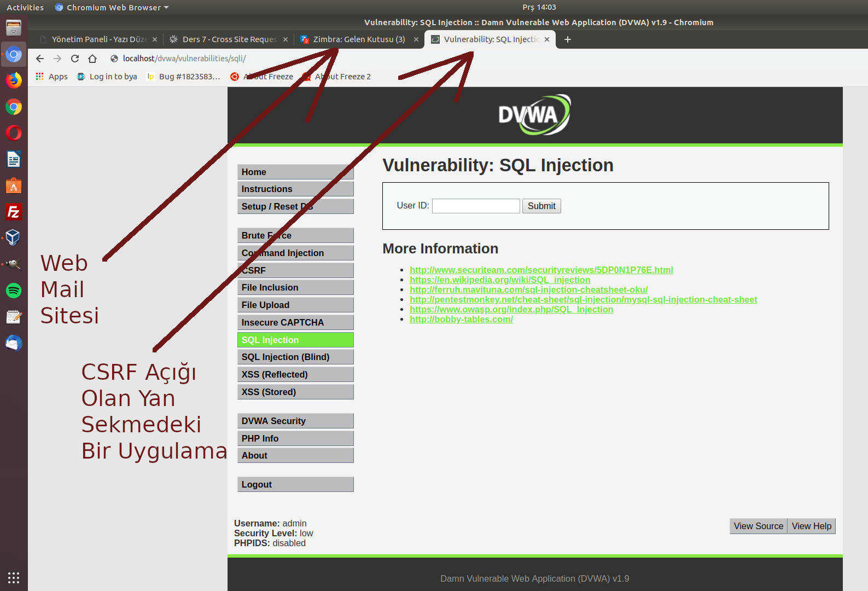Open Command Injection page
868x591 pixels.
[295, 253]
